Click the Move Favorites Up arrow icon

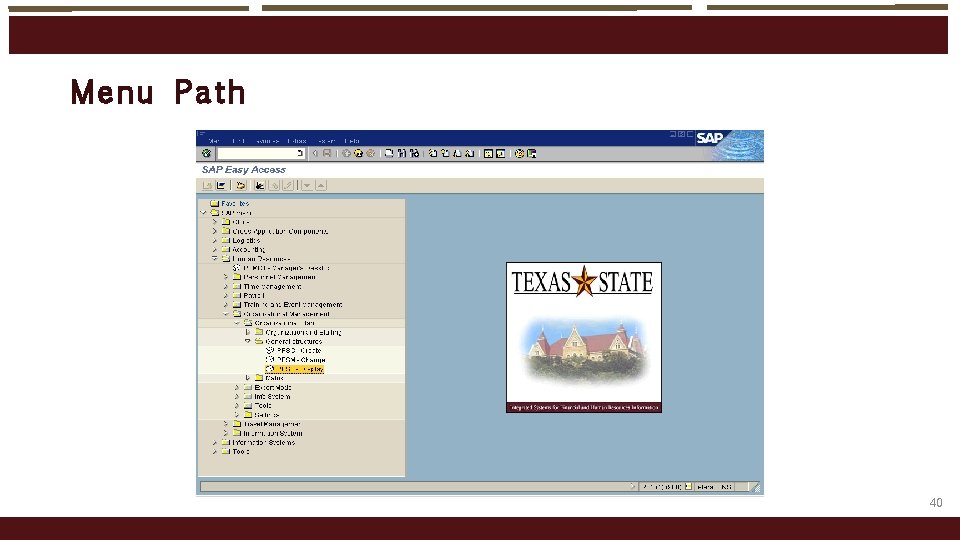[321, 185]
